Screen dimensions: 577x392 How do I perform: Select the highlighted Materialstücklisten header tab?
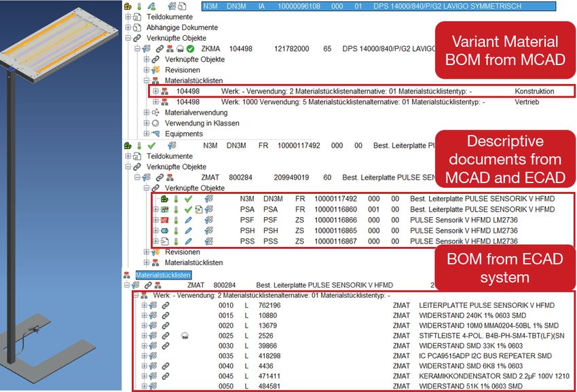point(164,275)
